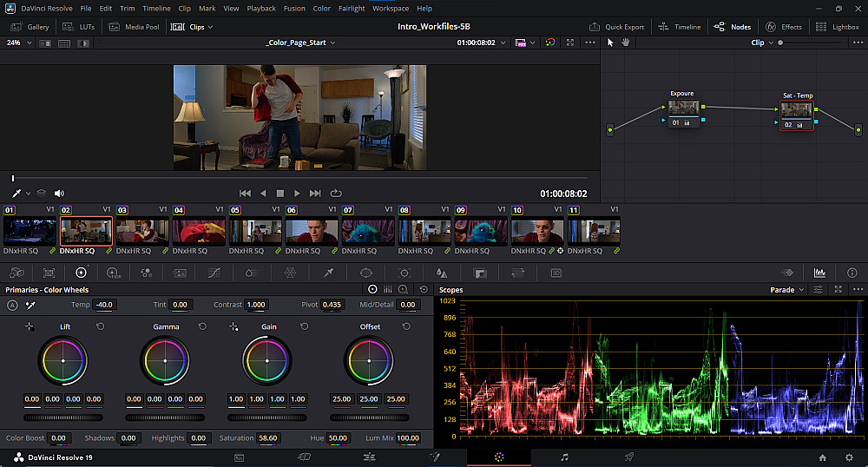Switch to the Fairlight page icon
The width and height of the screenshot is (868, 467).
(x=564, y=457)
